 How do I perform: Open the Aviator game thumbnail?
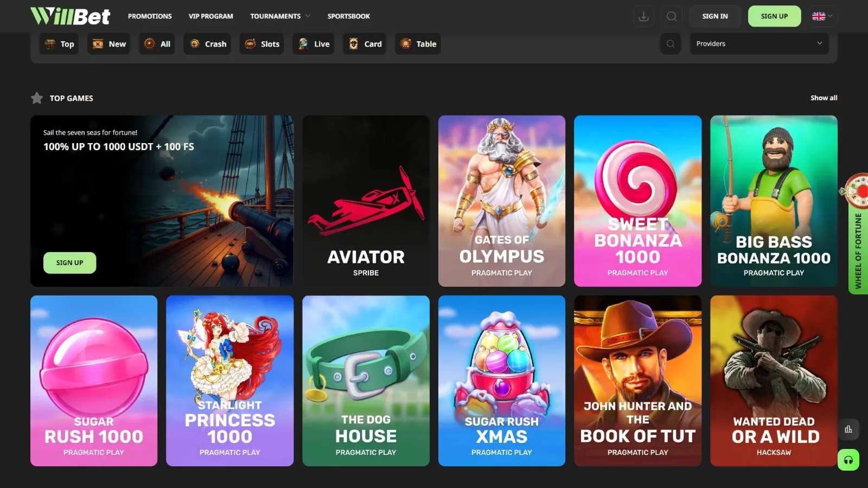366,201
